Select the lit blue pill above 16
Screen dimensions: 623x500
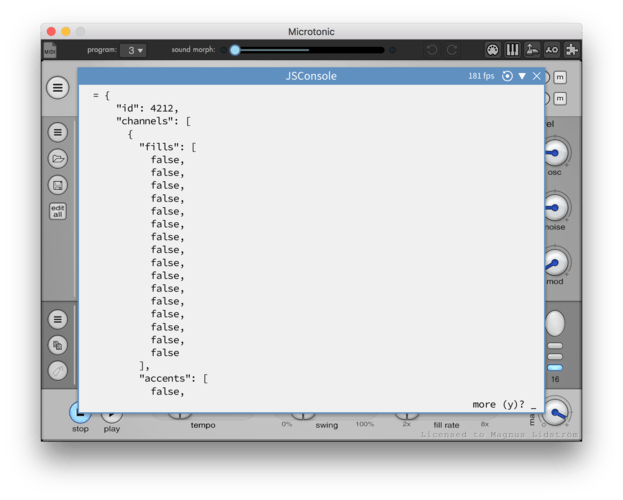coord(555,368)
